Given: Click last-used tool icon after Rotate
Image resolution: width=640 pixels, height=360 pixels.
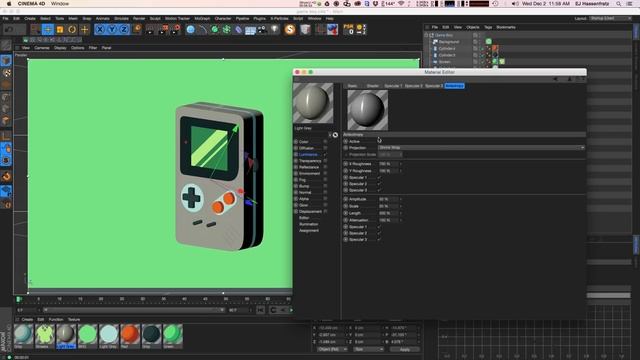Looking at the screenshot, I should 84,29.
